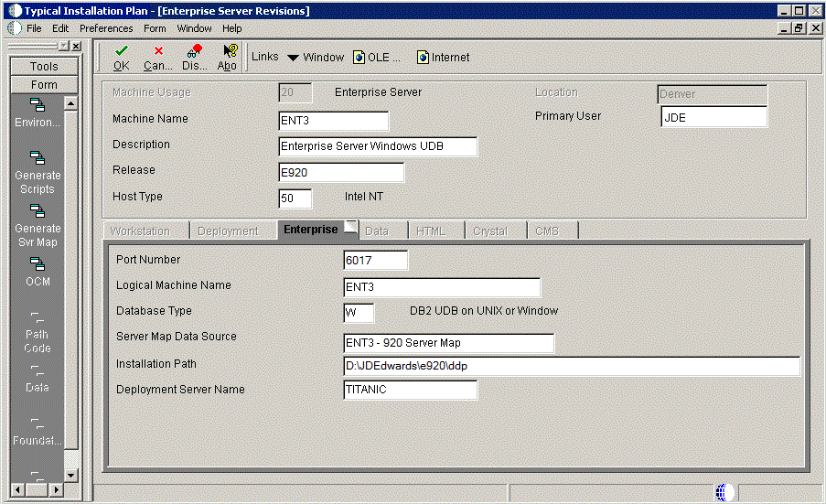
Task: Open the Edit menu
Action: tap(60, 28)
